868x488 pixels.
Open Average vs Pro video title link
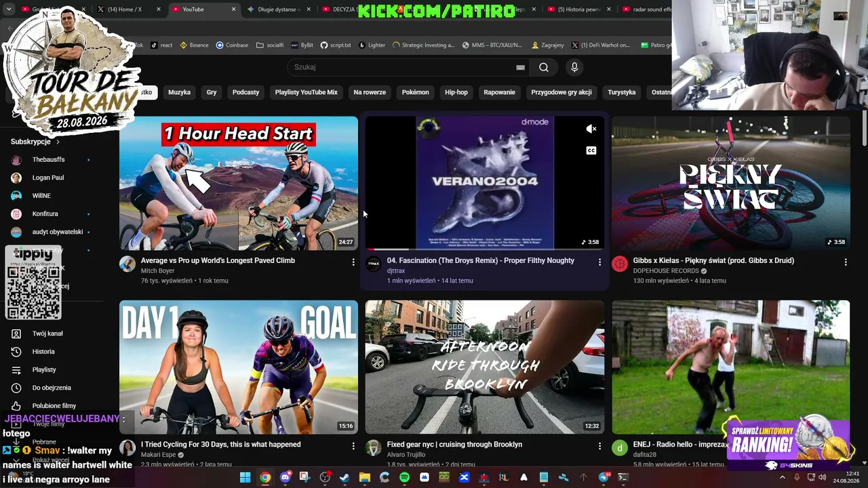tap(218, 260)
